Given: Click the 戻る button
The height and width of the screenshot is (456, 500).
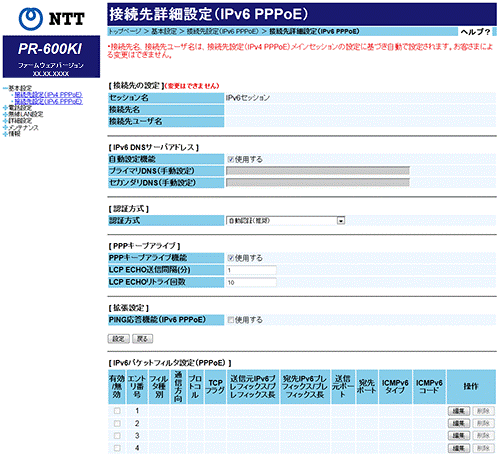Looking at the screenshot, I should click(142, 339).
